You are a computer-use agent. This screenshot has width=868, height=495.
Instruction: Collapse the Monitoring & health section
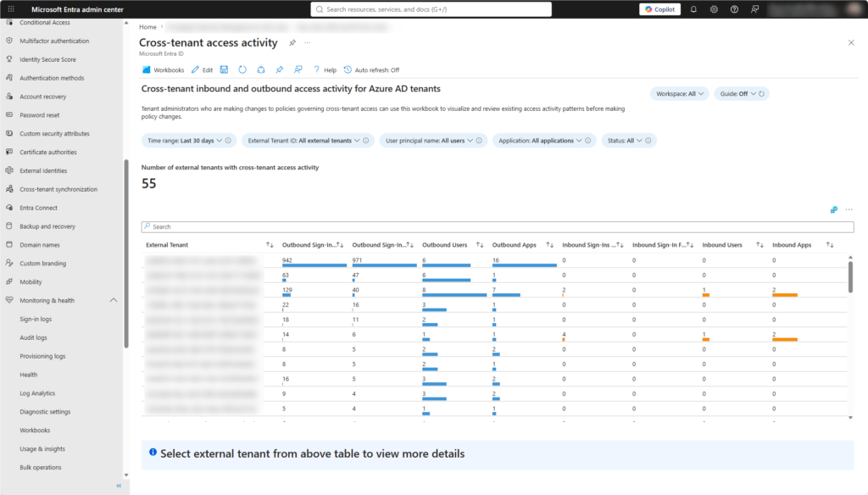[x=114, y=301]
